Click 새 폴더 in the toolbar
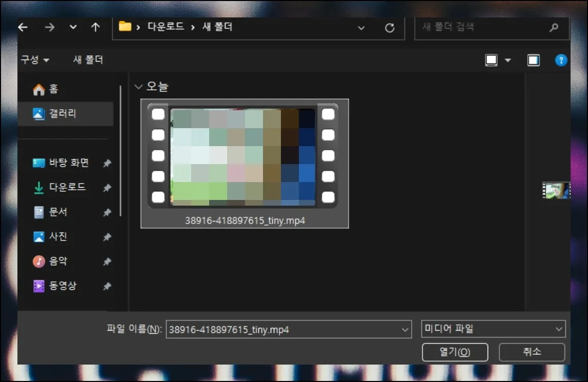Viewport: 588px width, 382px height. pyautogui.click(x=88, y=60)
